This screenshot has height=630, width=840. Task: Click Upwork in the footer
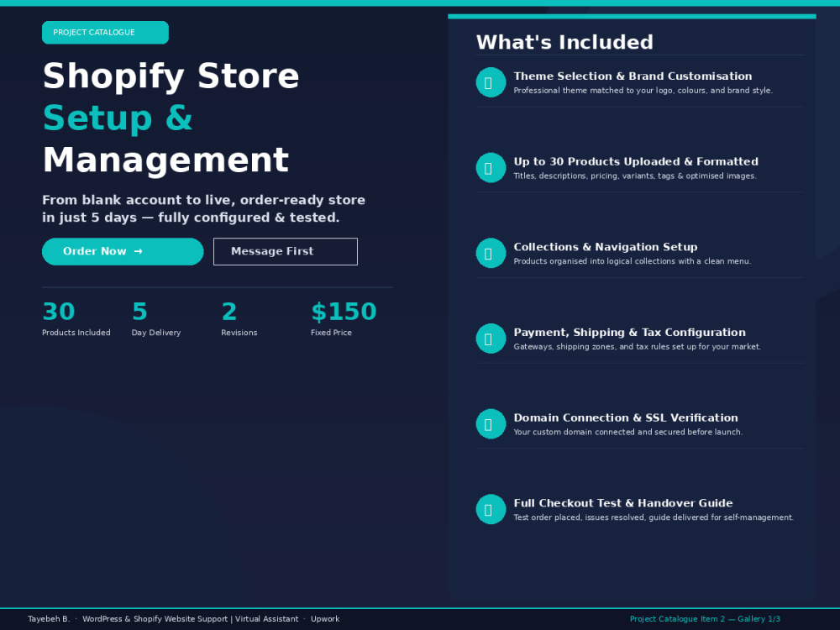325,619
